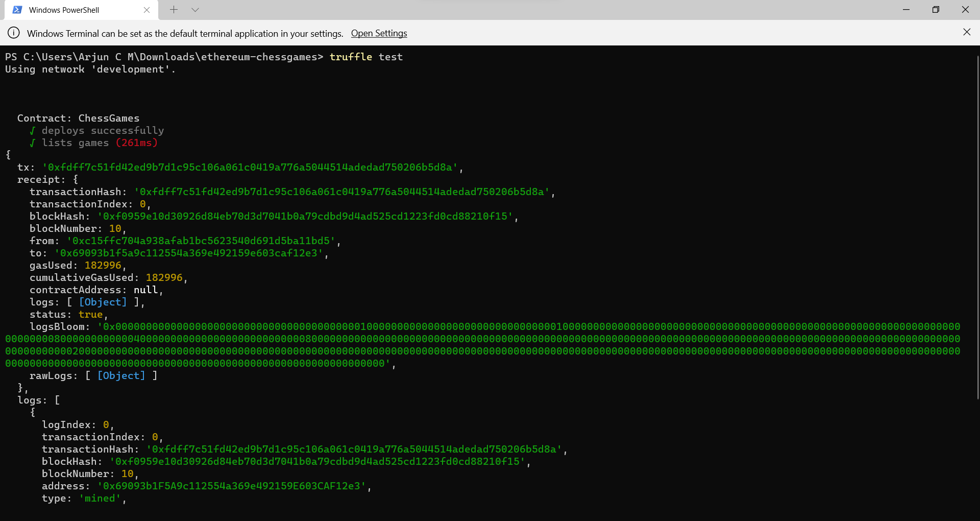Dismiss the default terminal info bar

click(x=967, y=32)
